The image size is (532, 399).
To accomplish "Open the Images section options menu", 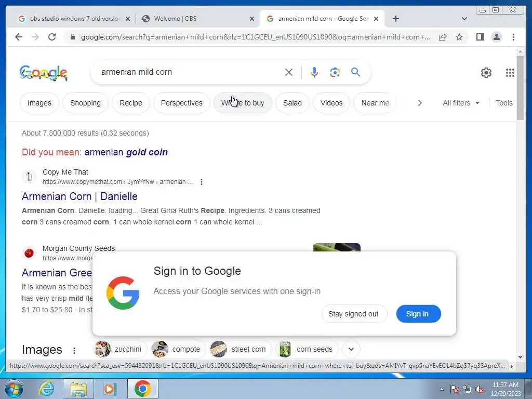I will (x=74, y=351).
